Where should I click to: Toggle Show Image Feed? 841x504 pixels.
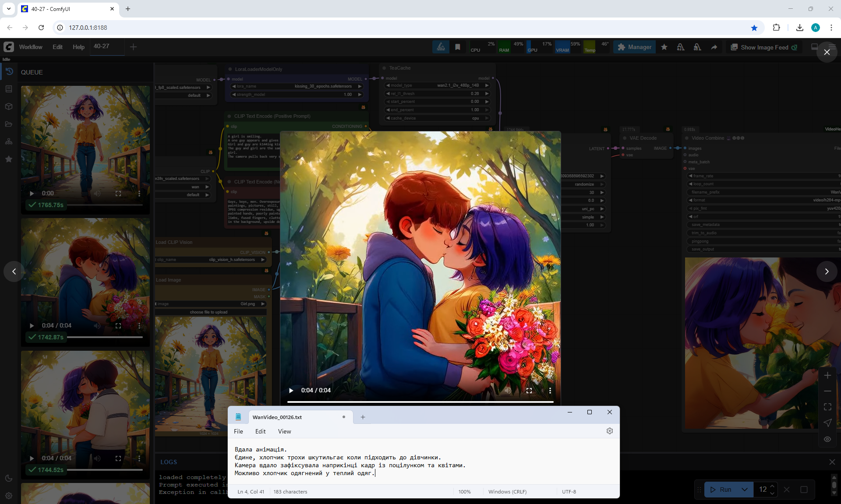pyautogui.click(x=764, y=47)
